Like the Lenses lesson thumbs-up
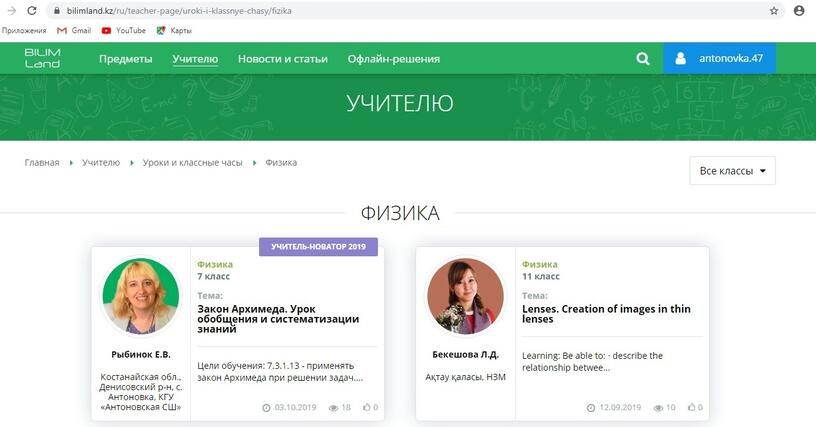Image resolution: width=816 pixels, height=427 pixels. coord(694,408)
